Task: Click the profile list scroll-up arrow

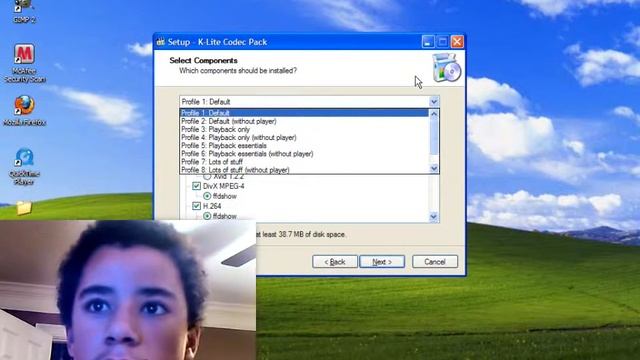Action: click(x=434, y=114)
